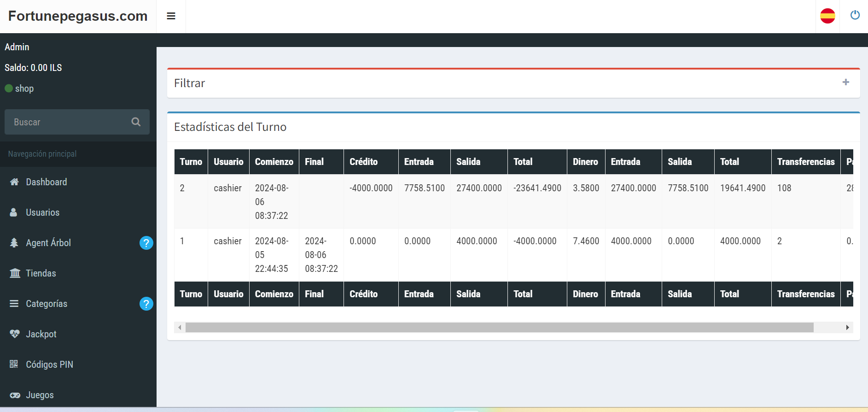Open the Usuarios menu item
The image size is (868, 412).
(x=78, y=212)
